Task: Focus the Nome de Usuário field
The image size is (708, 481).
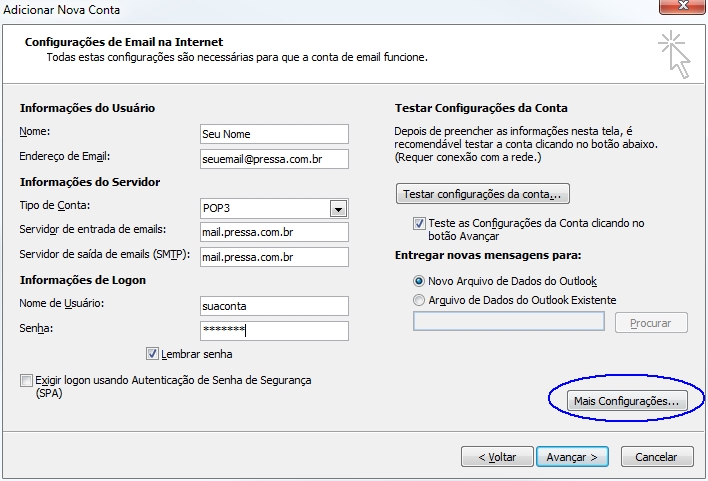Action: coord(274,306)
